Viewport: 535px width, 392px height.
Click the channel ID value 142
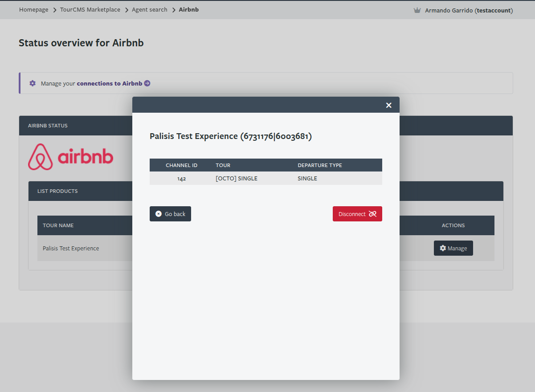181,178
